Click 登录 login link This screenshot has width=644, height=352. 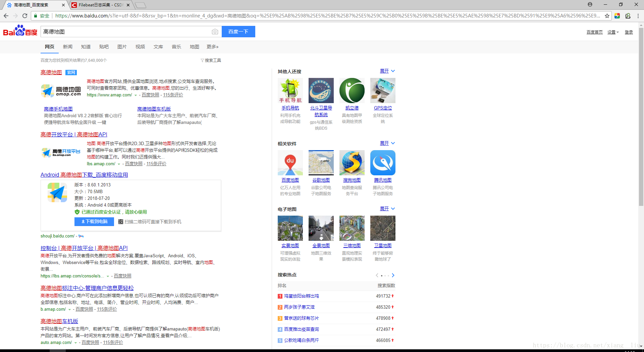[x=629, y=32]
